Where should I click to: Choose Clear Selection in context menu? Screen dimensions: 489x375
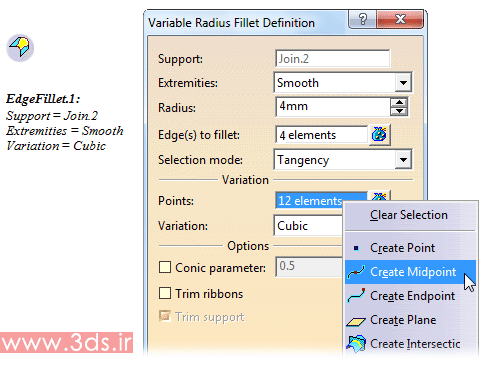409,215
